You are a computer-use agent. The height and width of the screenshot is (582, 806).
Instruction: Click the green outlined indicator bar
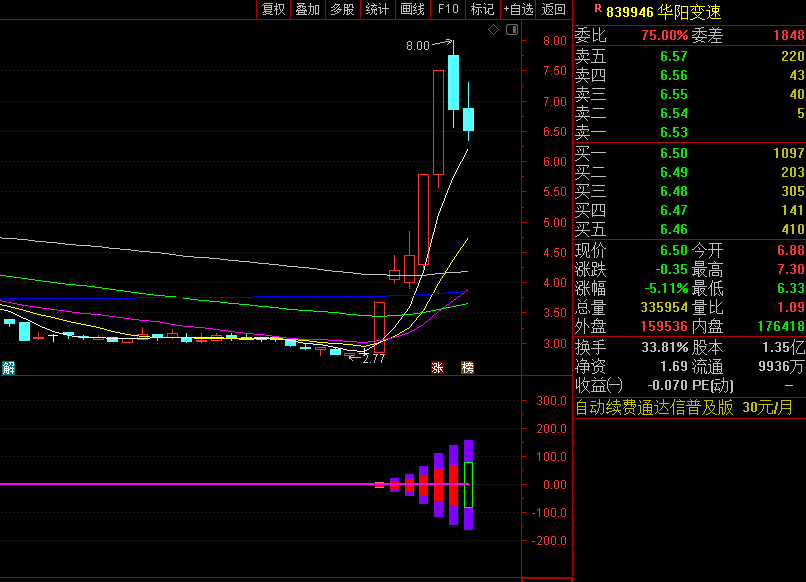[x=468, y=485]
